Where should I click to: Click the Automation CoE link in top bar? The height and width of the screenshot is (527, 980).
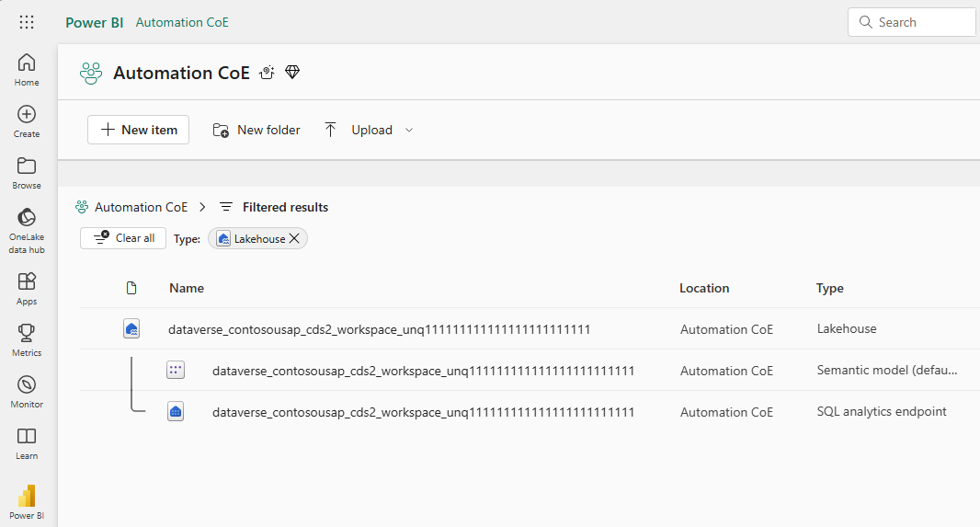[182, 22]
